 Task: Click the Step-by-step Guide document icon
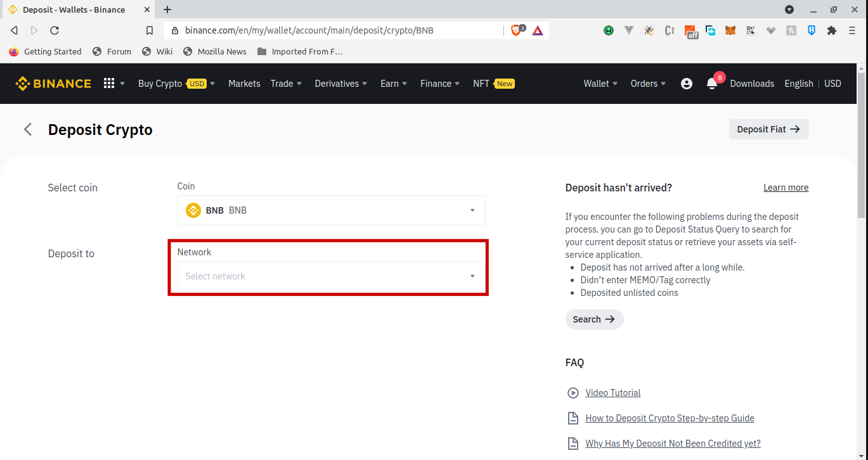573,418
